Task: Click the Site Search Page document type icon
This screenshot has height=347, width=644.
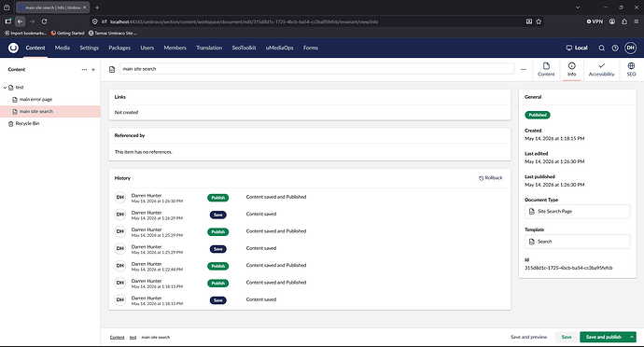Action: (x=531, y=212)
